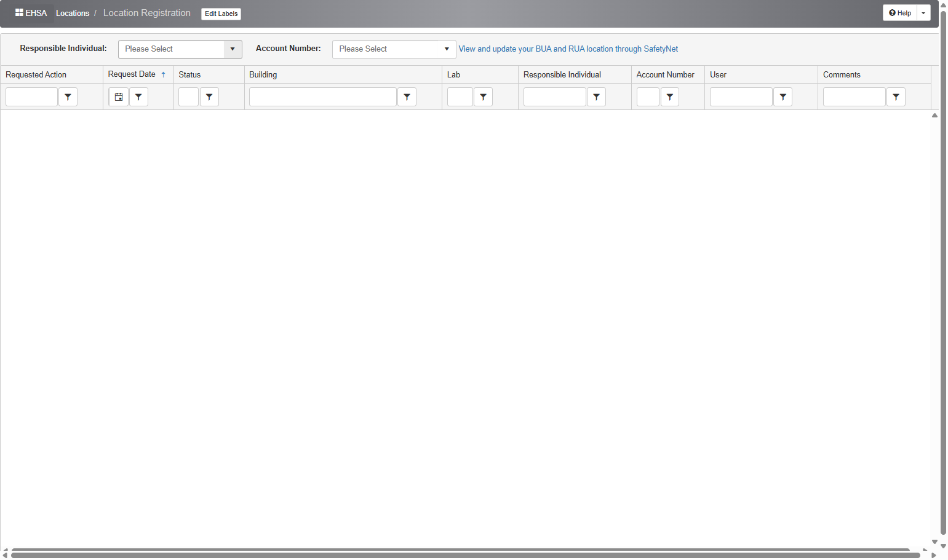Click filter icon for Account Number column
The height and width of the screenshot is (560, 948).
coord(670,97)
